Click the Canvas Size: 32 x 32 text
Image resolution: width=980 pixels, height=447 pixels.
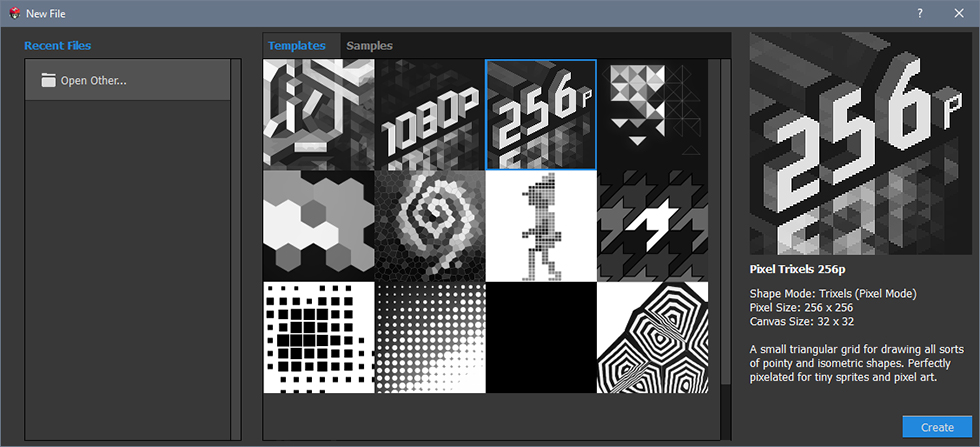coord(801,322)
